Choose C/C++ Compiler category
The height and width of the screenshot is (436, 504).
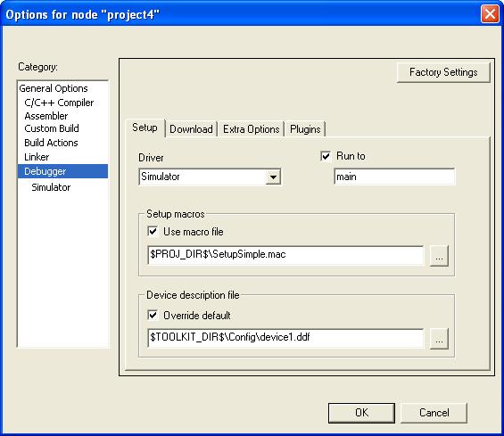(59, 103)
